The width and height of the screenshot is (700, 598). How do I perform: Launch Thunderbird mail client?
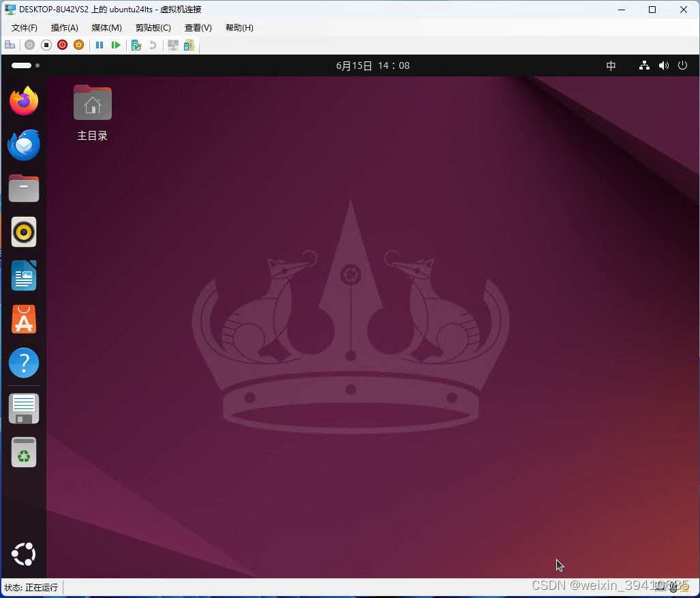coord(23,145)
